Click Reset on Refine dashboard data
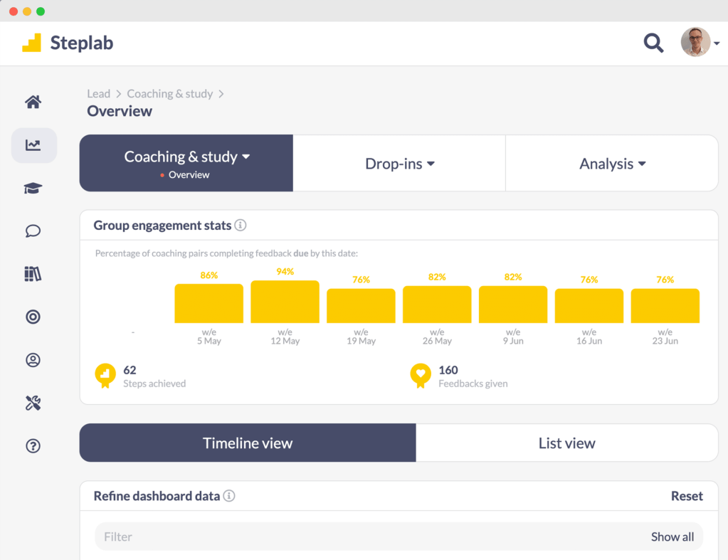The height and width of the screenshot is (560, 728). (x=686, y=496)
